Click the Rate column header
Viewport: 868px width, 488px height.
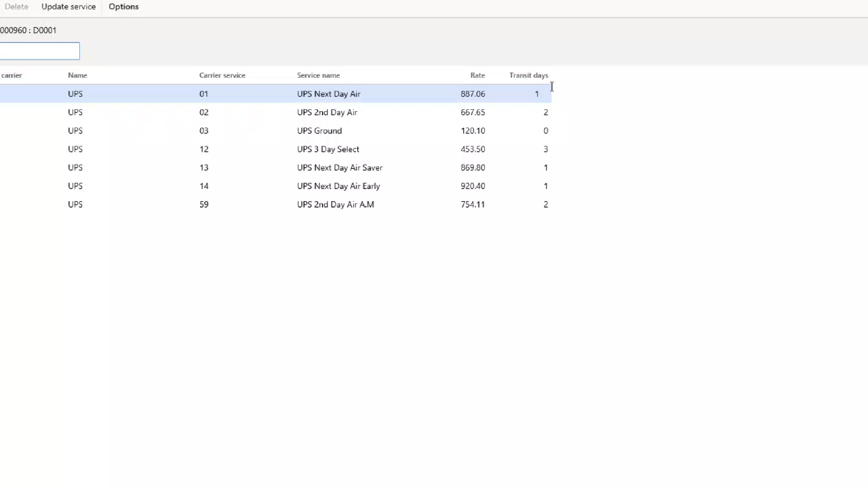tap(477, 75)
